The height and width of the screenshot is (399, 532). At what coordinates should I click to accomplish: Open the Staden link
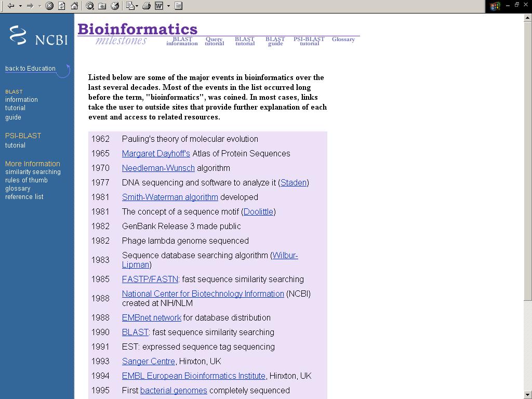pyautogui.click(x=294, y=183)
